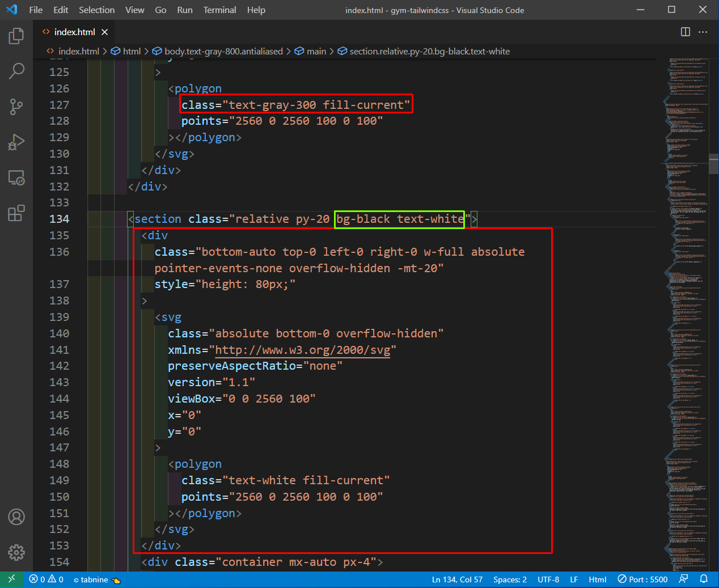Open the Search view in activity bar
Image resolution: width=719 pixels, height=588 pixels.
coord(16,71)
